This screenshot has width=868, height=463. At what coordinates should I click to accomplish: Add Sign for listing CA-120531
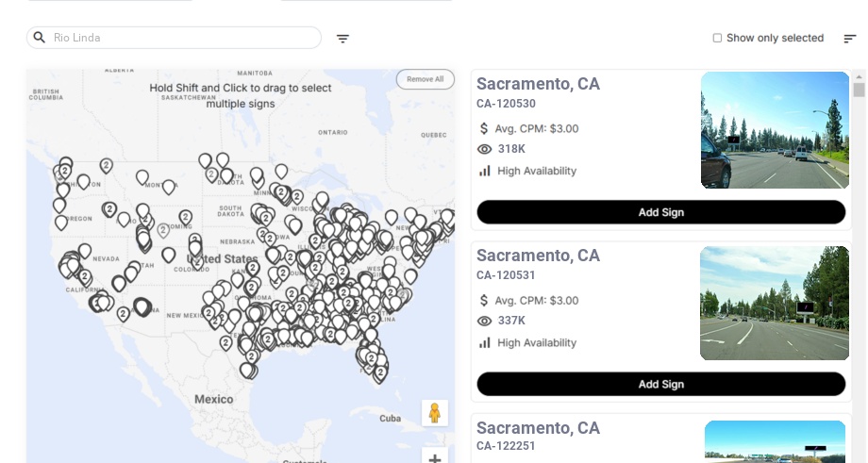click(x=660, y=384)
